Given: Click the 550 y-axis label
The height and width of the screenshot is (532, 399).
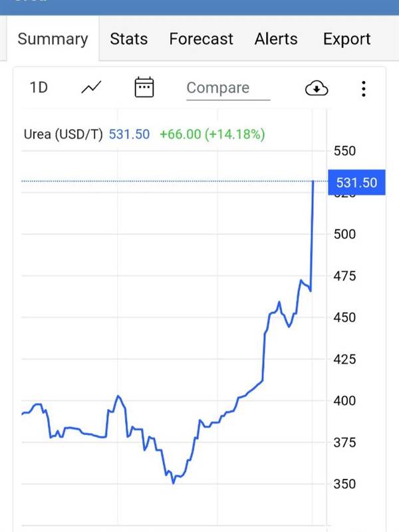Looking at the screenshot, I should point(344,151).
